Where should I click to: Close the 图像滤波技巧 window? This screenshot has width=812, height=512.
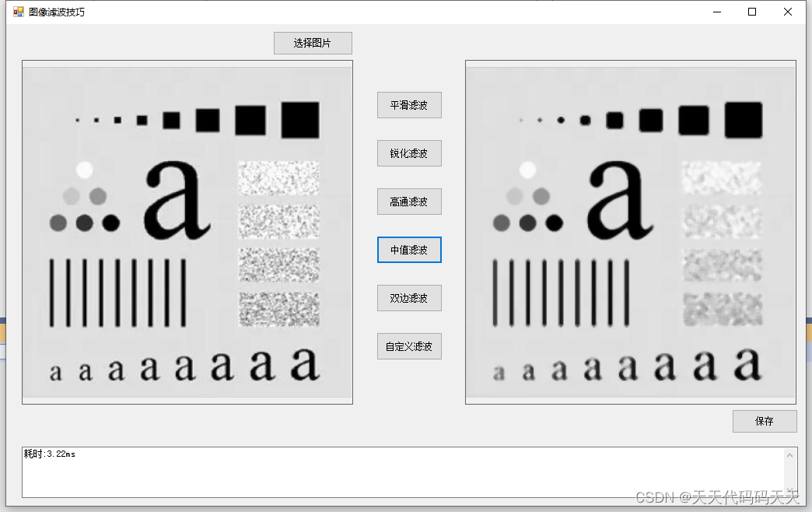click(x=788, y=12)
